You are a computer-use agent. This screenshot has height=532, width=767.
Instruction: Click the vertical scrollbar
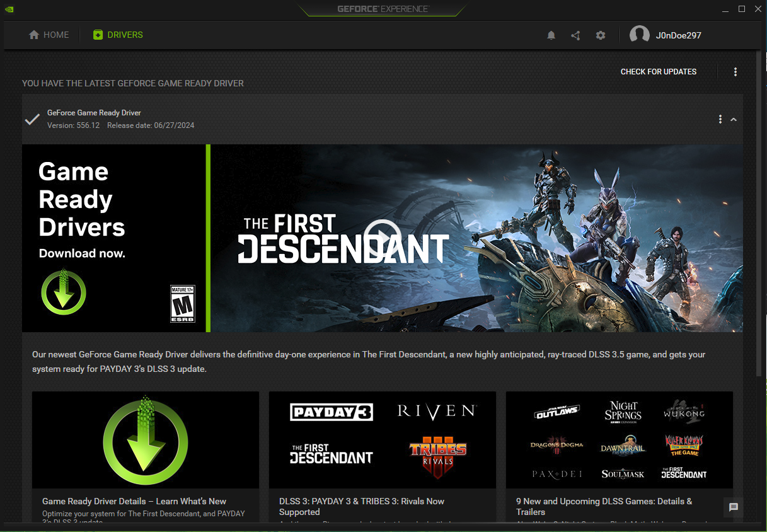pos(759,214)
